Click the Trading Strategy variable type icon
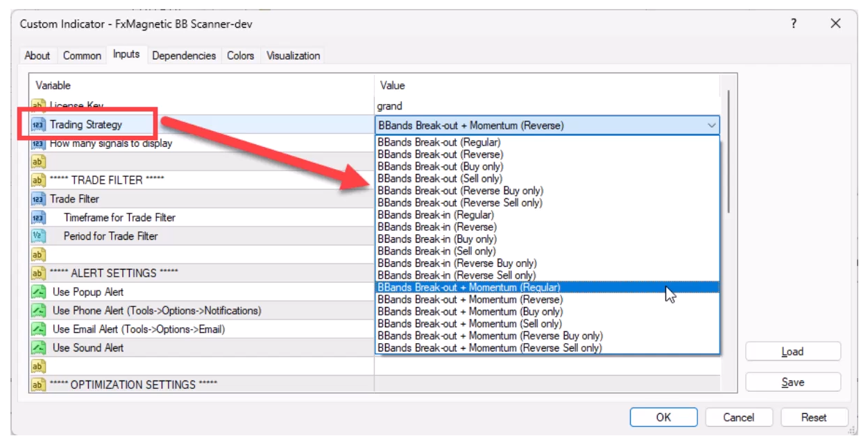 pos(37,125)
